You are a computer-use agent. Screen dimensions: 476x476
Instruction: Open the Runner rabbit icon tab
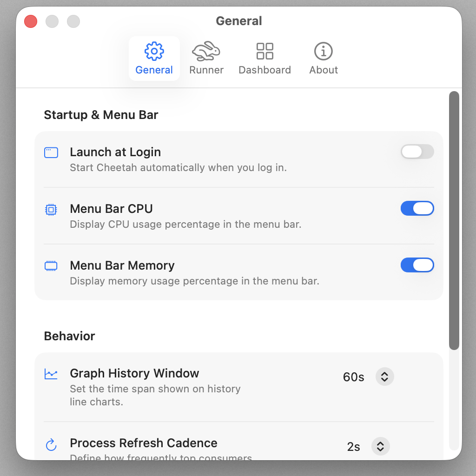click(x=206, y=51)
